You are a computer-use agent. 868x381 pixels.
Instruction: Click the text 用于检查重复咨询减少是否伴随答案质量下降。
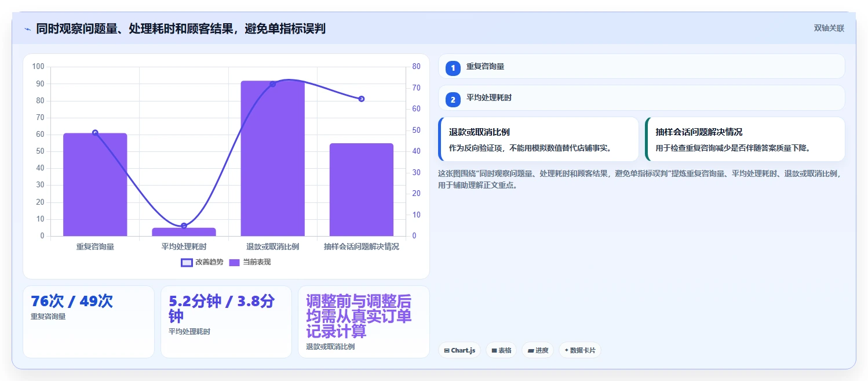coord(733,148)
